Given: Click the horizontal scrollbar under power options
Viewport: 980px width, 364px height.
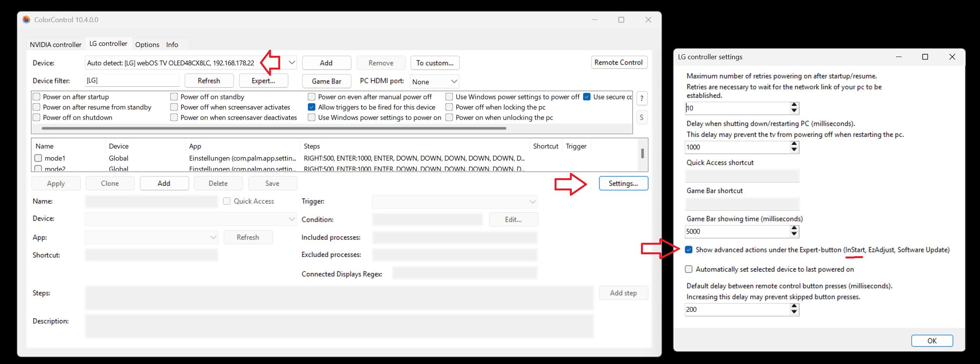Looking at the screenshot, I should pyautogui.click(x=274, y=128).
